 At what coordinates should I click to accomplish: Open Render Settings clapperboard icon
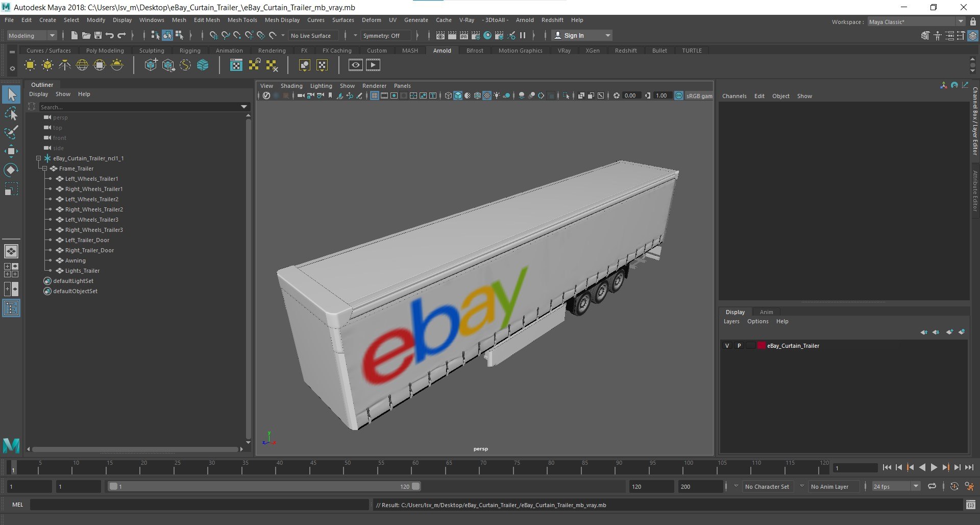coord(476,35)
